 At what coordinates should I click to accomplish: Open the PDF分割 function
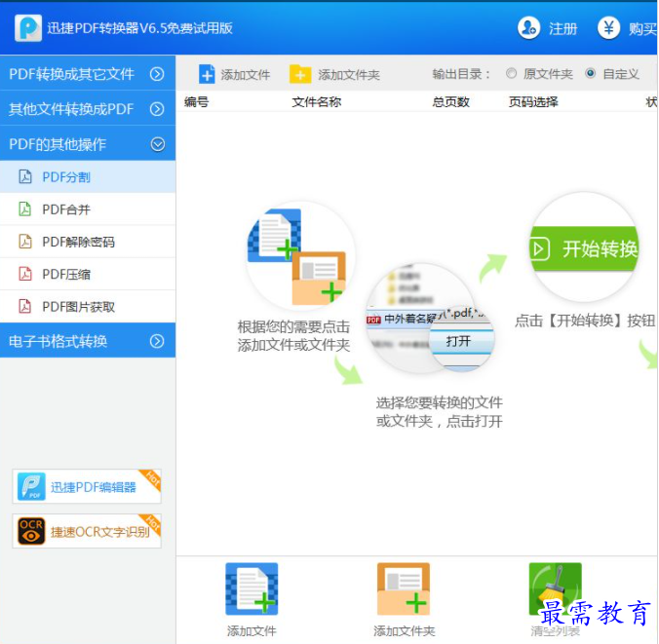pyautogui.click(x=88, y=177)
